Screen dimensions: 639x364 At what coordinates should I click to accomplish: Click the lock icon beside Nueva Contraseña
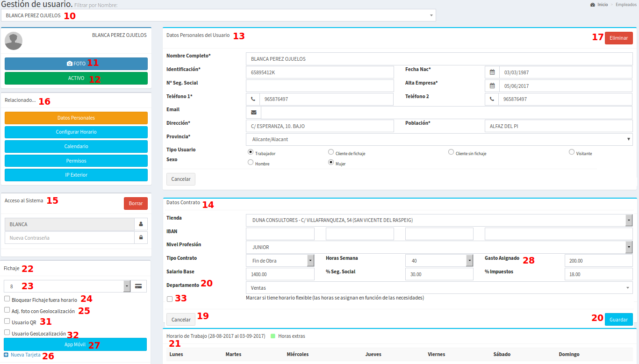coord(141,238)
